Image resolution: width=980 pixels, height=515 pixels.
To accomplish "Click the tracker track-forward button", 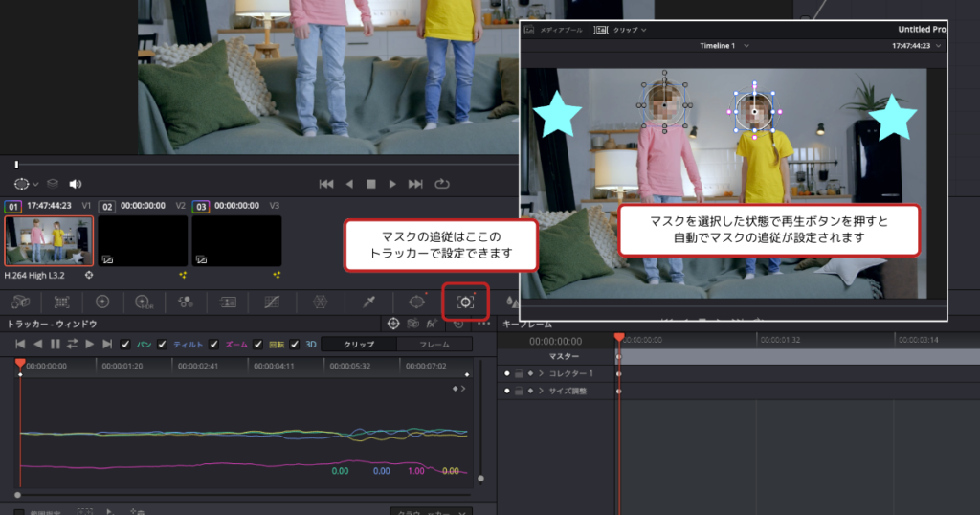I will (x=89, y=344).
